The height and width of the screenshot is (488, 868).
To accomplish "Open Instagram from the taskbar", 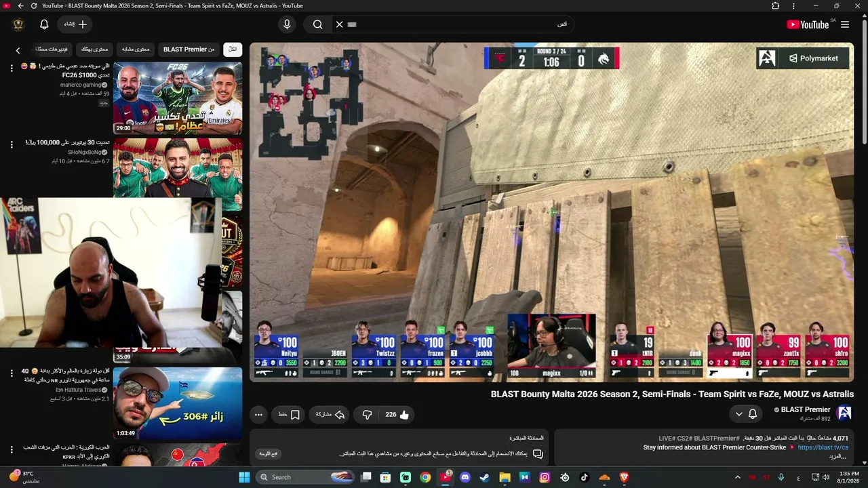I will pos(545,477).
